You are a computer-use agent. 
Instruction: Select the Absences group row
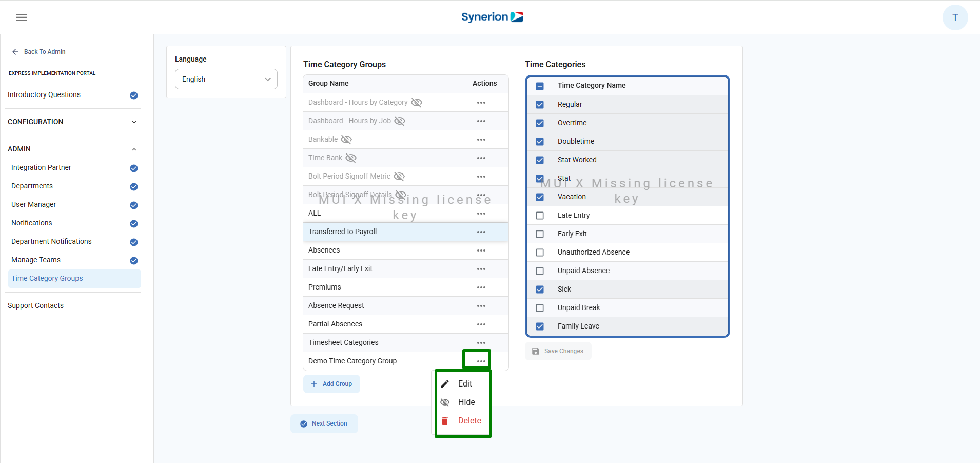406,250
